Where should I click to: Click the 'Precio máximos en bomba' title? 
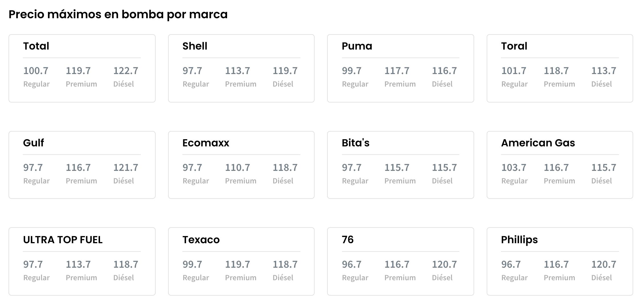[118, 14]
